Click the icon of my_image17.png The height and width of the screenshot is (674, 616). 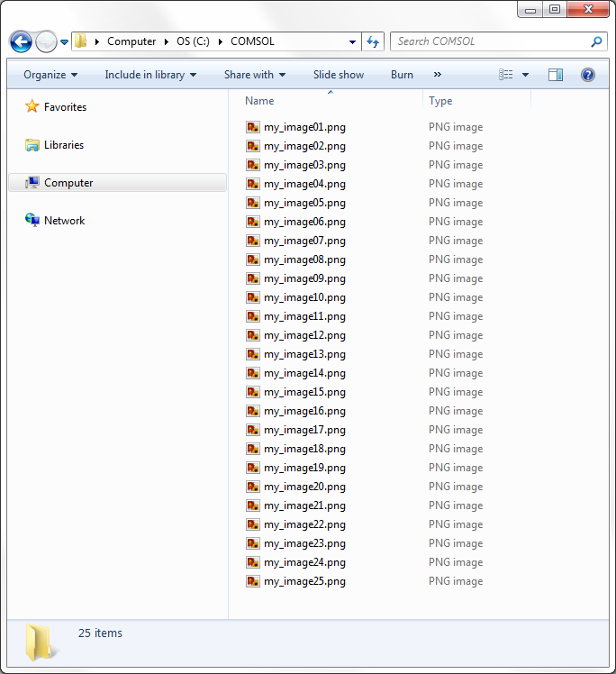253,430
